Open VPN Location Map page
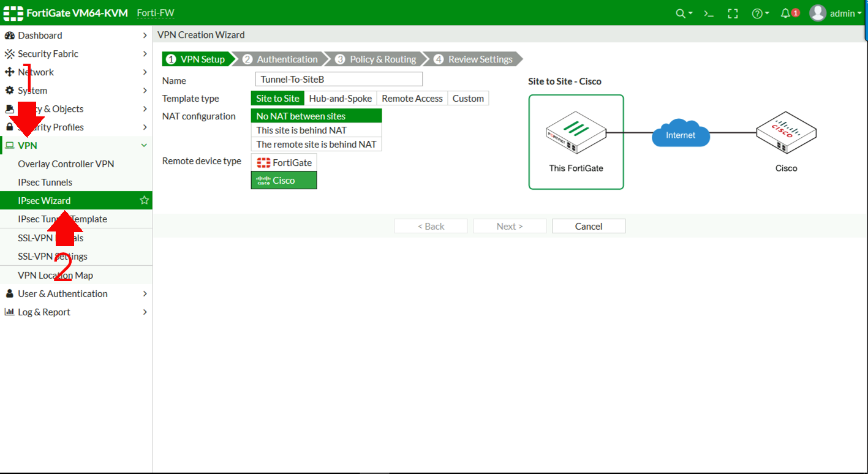The width and height of the screenshot is (868, 474). pyautogui.click(x=55, y=275)
